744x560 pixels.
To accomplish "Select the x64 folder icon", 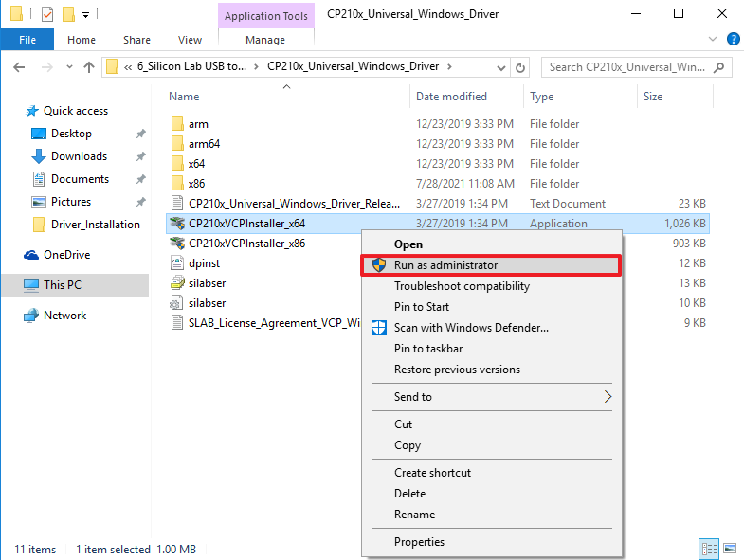I will click(177, 164).
